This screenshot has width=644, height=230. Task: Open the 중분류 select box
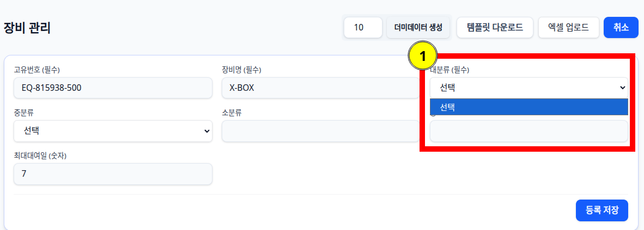pyautogui.click(x=113, y=131)
